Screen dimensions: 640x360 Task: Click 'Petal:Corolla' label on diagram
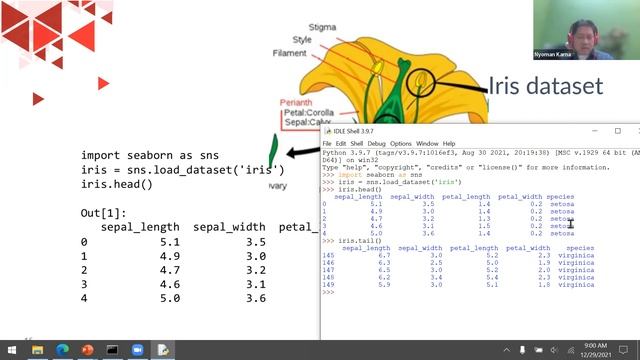[309, 112]
